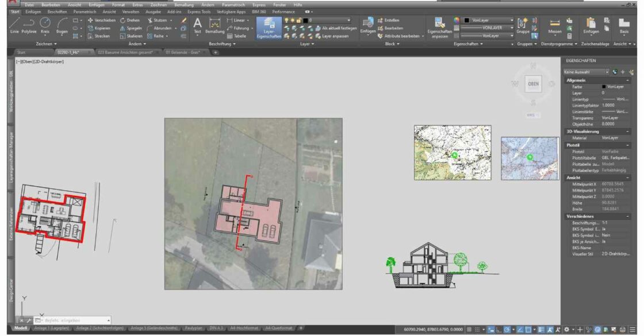This screenshot has width=644, height=336.
Task: Use the Abrunden fillet tool
Action: click(x=159, y=28)
